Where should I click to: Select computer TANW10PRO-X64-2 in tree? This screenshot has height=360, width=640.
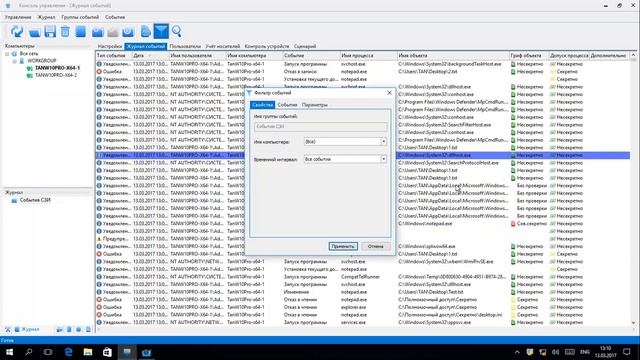(56, 76)
